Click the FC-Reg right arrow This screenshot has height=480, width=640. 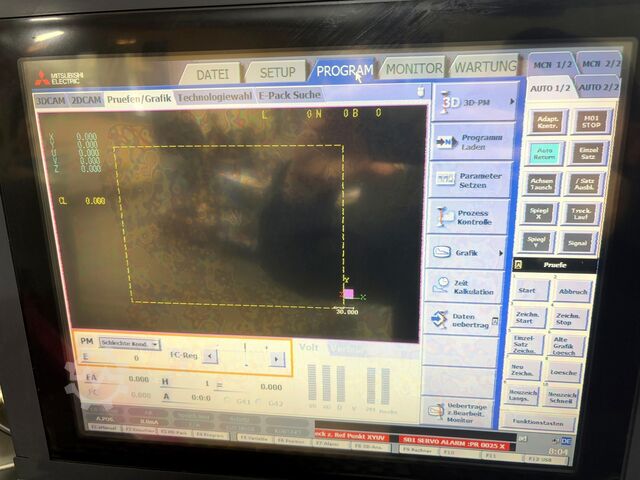[x=277, y=359]
